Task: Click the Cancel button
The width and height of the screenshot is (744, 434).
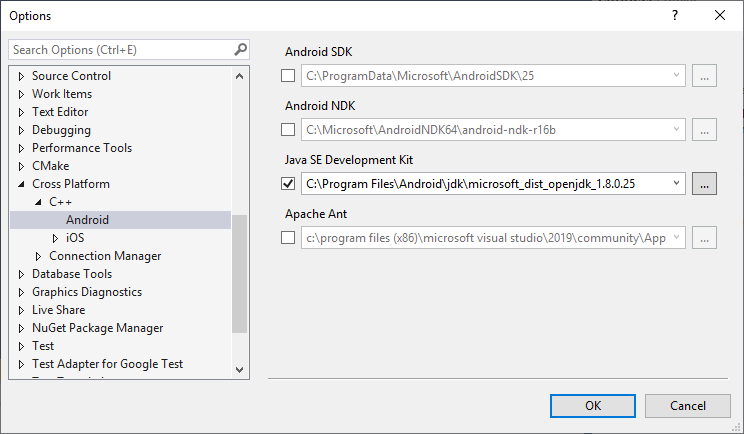Action: point(688,405)
